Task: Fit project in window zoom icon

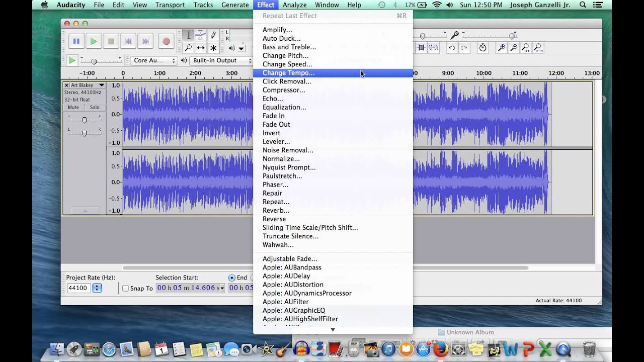Action: 538,48
